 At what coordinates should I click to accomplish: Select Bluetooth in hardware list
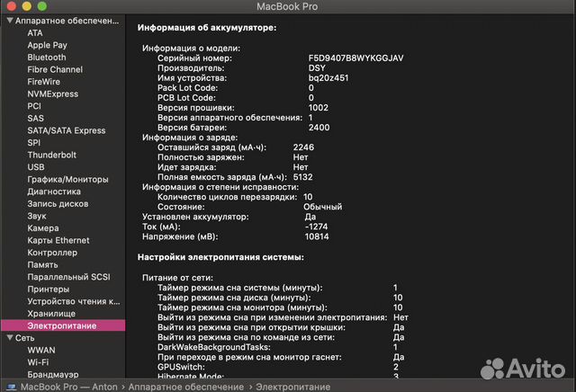[x=47, y=58]
